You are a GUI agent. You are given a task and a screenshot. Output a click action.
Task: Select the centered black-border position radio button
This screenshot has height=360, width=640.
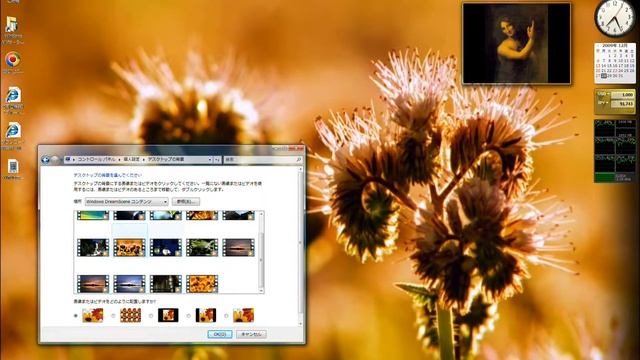point(151,316)
